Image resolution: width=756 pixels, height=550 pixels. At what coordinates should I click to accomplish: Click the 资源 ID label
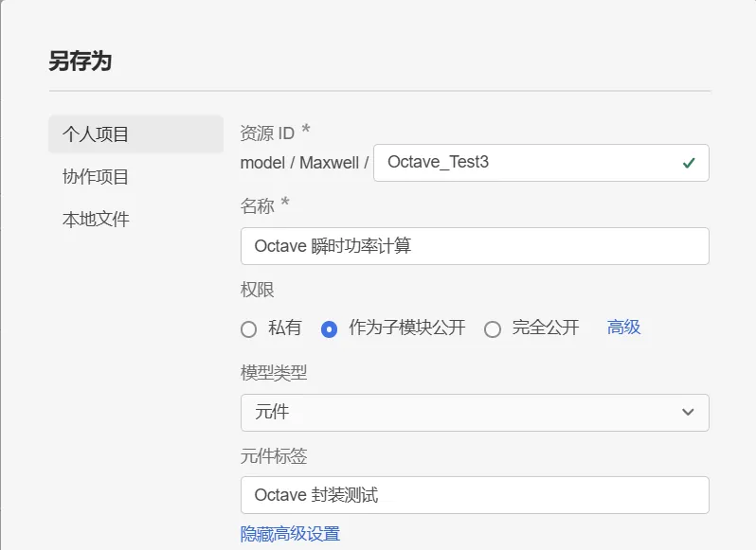(267, 133)
